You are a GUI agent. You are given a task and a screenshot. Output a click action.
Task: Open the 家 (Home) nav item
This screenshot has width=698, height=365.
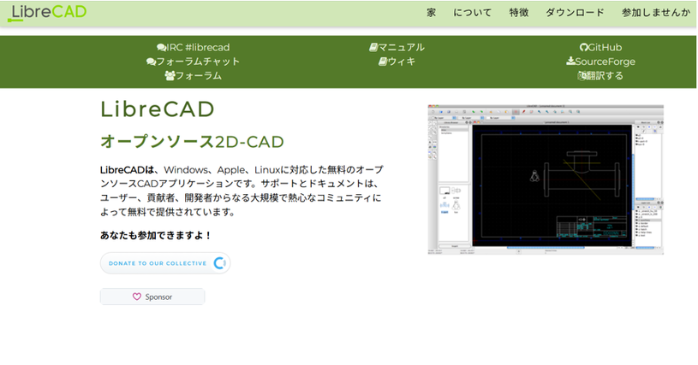coord(431,13)
